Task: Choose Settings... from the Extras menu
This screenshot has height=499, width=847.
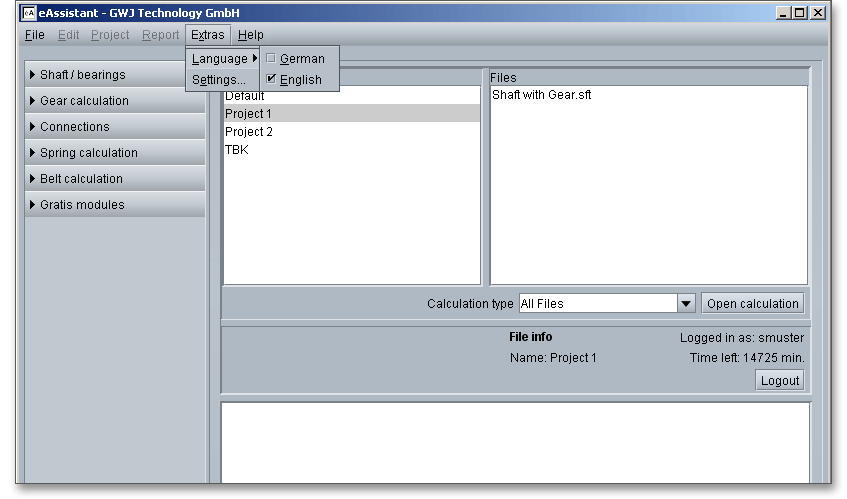Action: [x=218, y=80]
